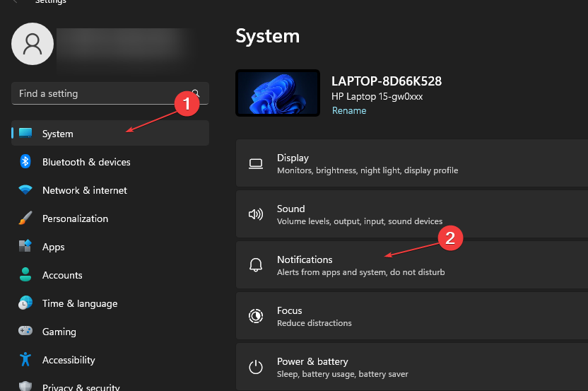Open Apps settings category

point(110,247)
